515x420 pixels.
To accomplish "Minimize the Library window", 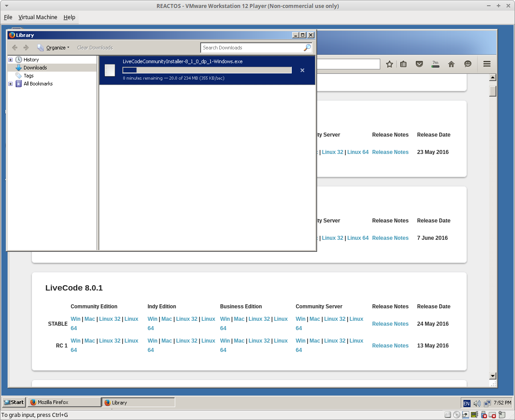I will [296, 35].
